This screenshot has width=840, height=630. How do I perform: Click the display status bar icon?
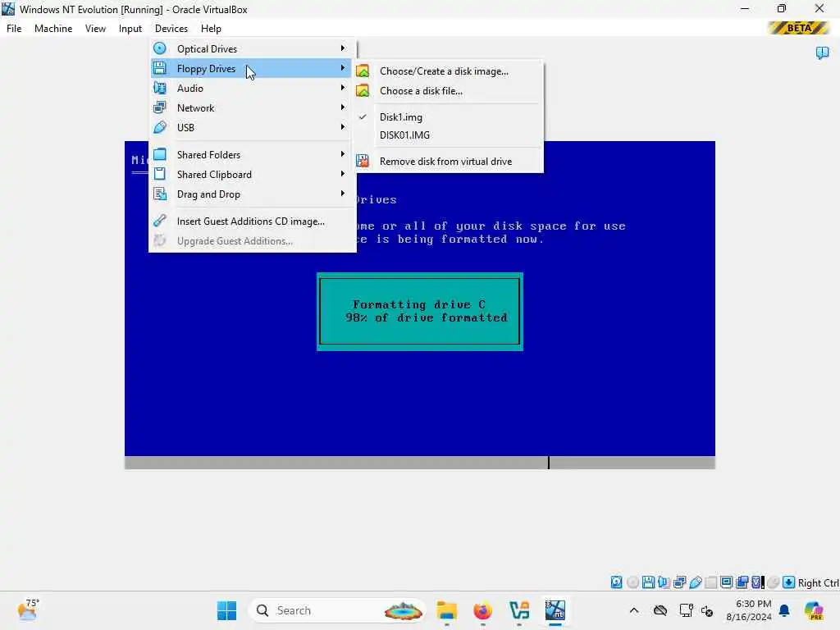point(727,582)
